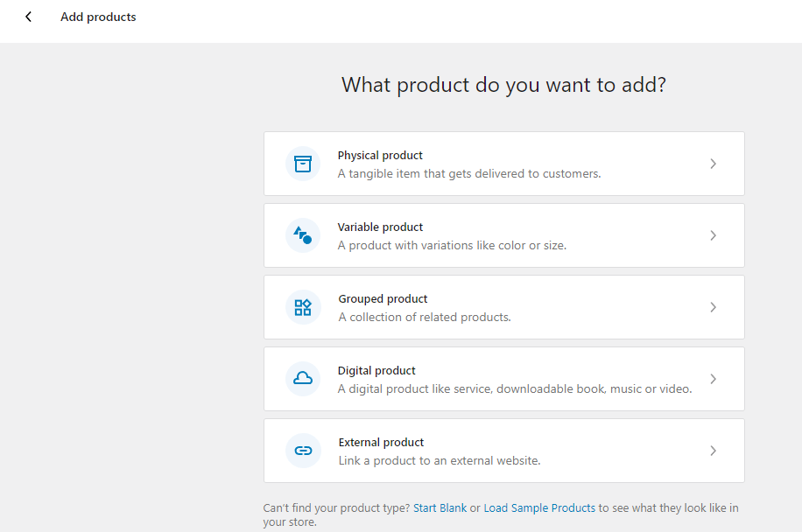Expand the Grouped product row chevron
The width and height of the screenshot is (802, 532).
pos(713,307)
